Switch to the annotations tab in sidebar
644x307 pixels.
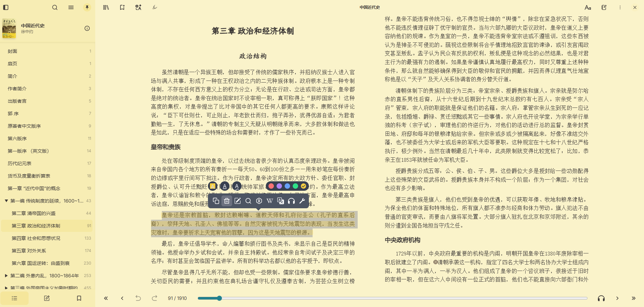pyautogui.click(x=47, y=298)
